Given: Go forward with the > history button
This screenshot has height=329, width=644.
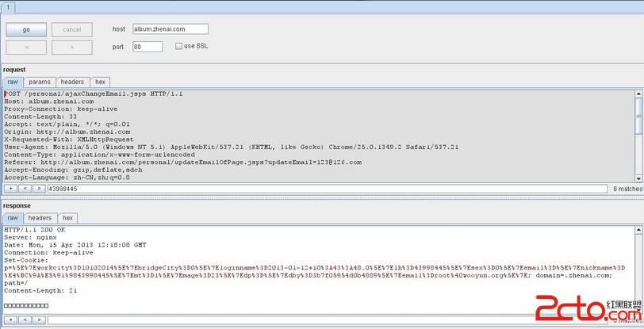Looking at the screenshot, I should click(72, 48).
